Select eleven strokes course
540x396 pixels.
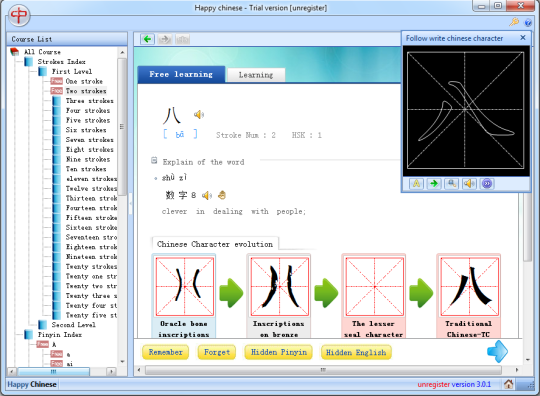91,179
